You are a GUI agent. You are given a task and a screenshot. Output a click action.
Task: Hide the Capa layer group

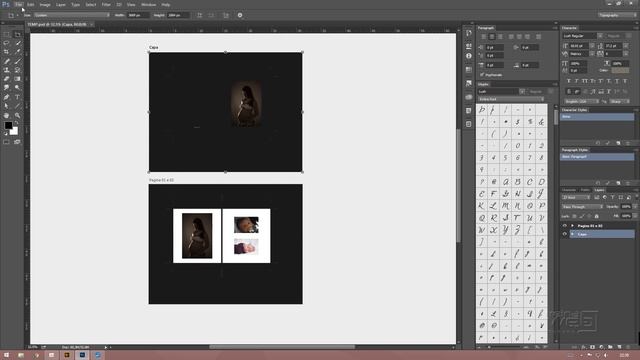565,234
